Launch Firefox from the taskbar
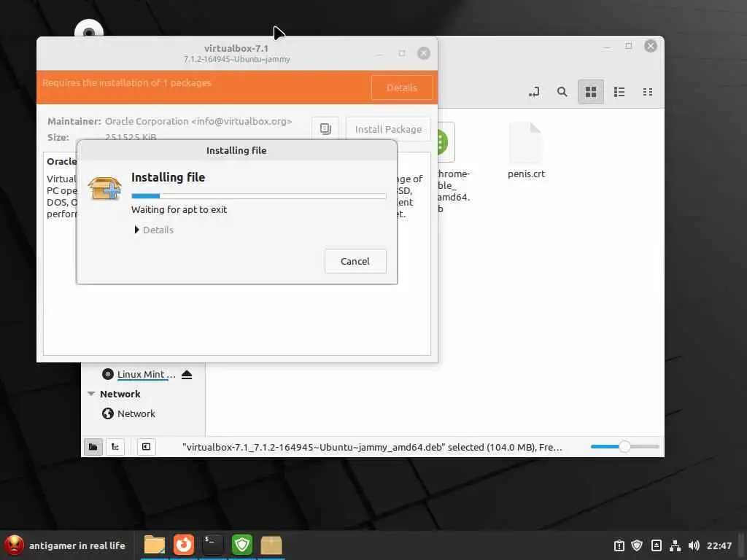Screen dimensions: 747x560 (183, 545)
